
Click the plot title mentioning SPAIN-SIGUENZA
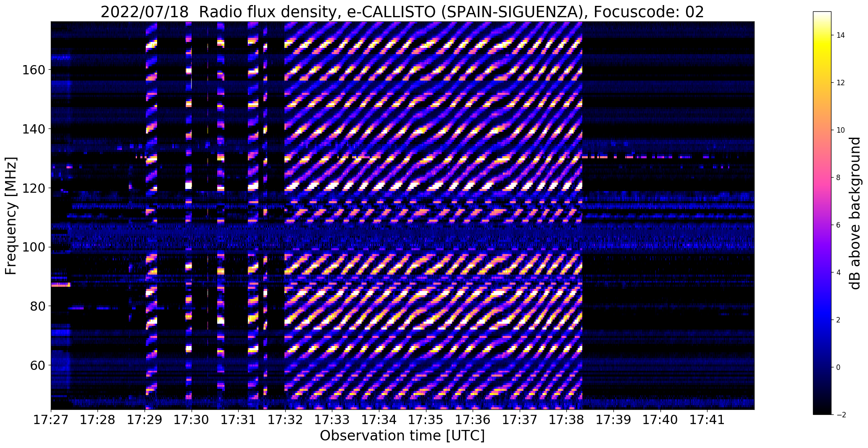(402, 12)
